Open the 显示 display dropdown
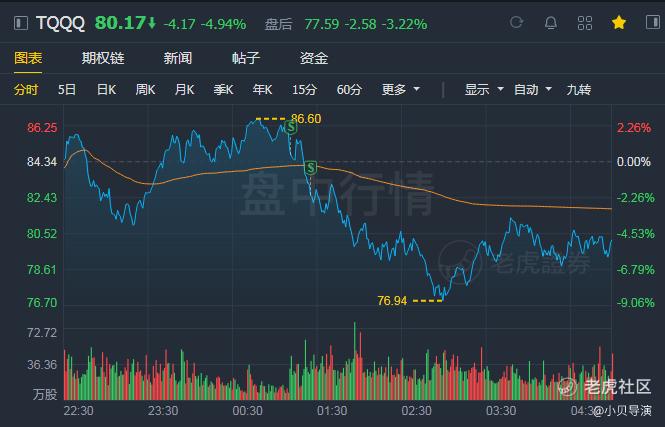Image resolution: width=665 pixels, height=427 pixels. pyautogui.click(x=484, y=90)
